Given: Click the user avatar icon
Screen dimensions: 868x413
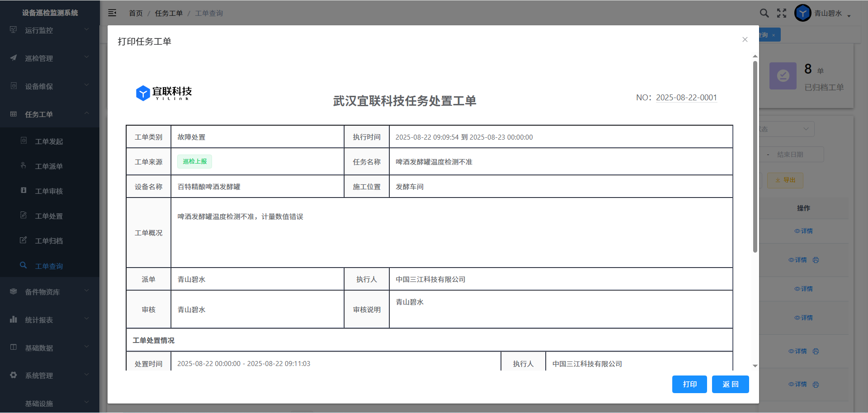Looking at the screenshot, I should 802,13.
